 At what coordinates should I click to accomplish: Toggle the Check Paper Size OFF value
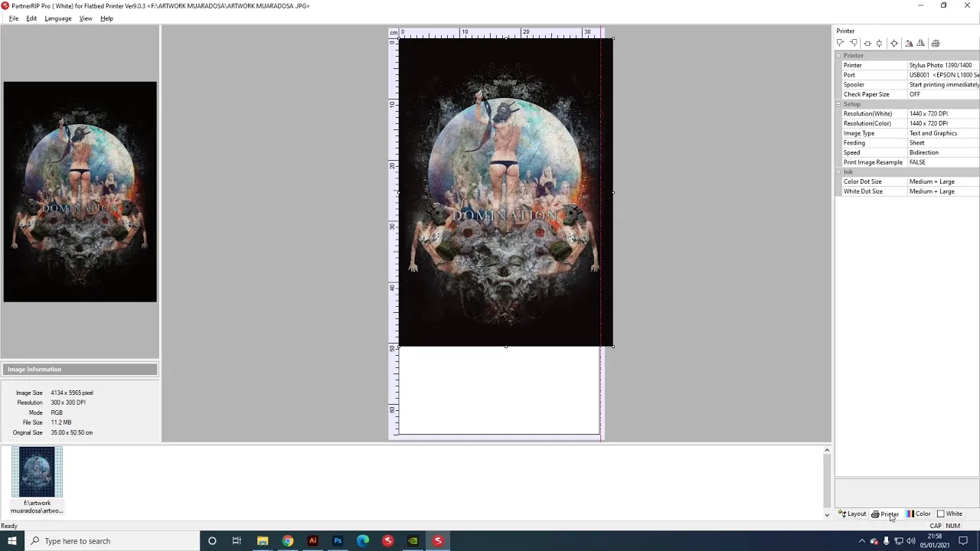pos(943,94)
